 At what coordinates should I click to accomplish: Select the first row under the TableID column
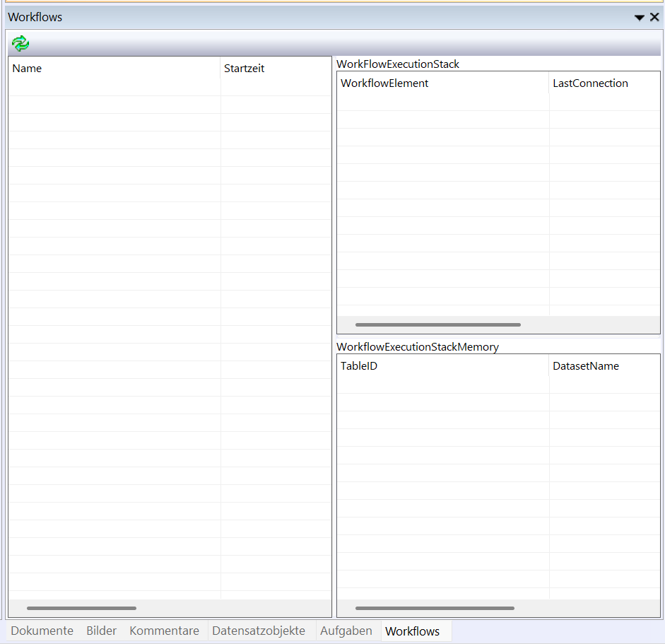pyautogui.click(x=442, y=385)
